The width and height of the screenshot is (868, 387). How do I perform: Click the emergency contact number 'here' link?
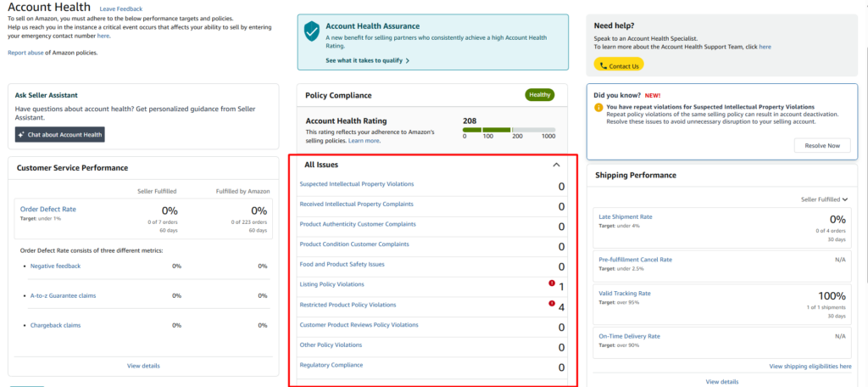pos(103,36)
